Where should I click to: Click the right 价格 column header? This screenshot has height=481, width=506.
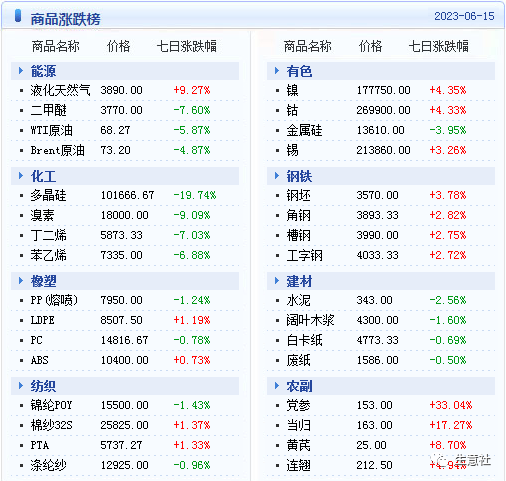point(370,46)
